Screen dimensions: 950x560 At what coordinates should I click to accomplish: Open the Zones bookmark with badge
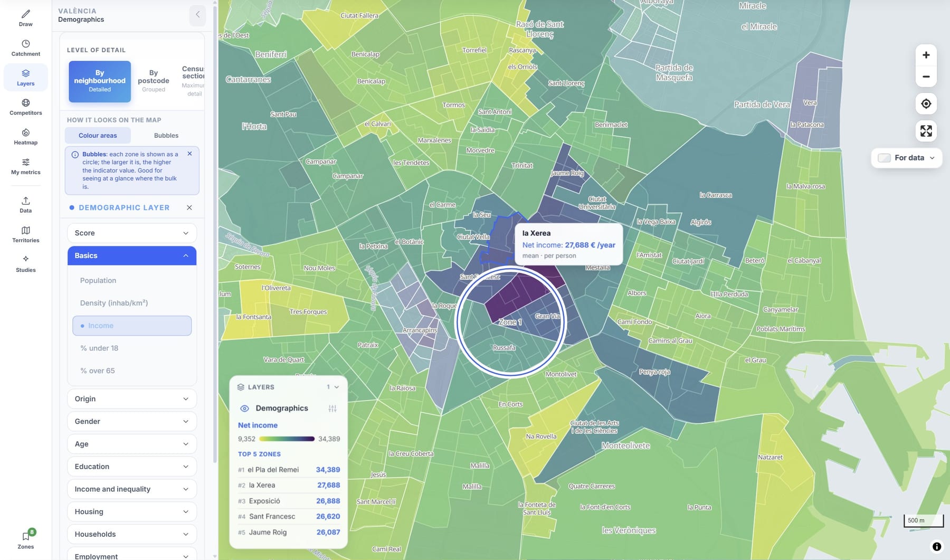pyautogui.click(x=25, y=539)
